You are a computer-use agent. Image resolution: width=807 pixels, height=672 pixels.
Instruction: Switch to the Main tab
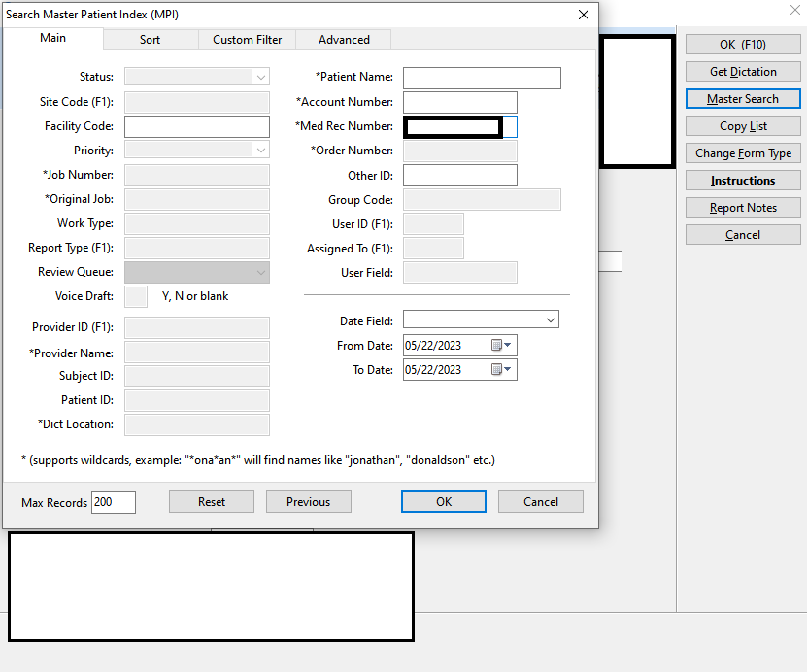click(x=53, y=38)
